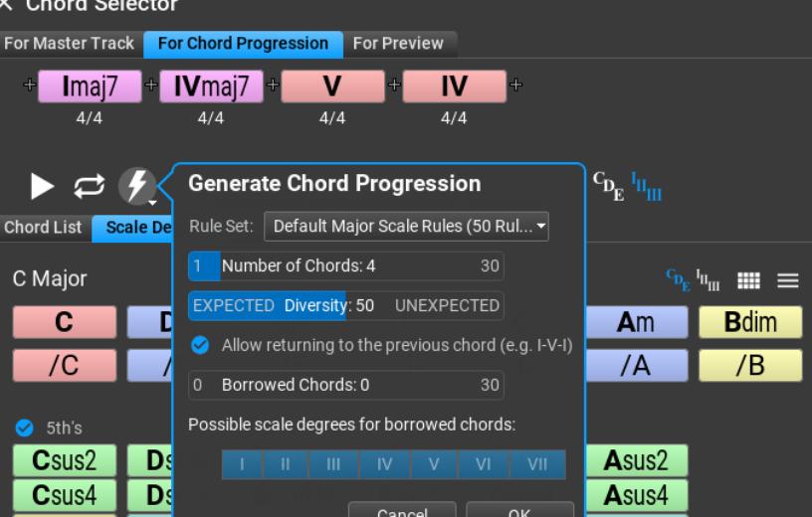Play the chord progression
The width and height of the screenshot is (812, 517).
coord(42,185)
